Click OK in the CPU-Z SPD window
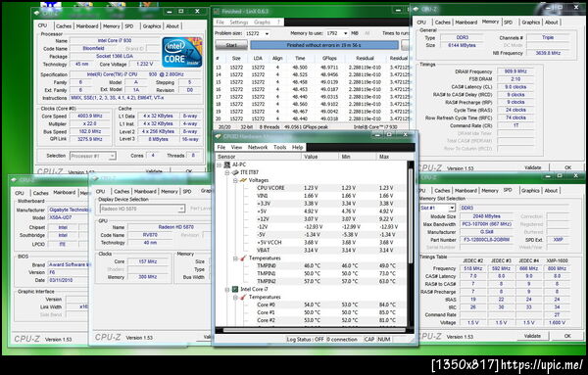588x375 pixels. [567, 336]
